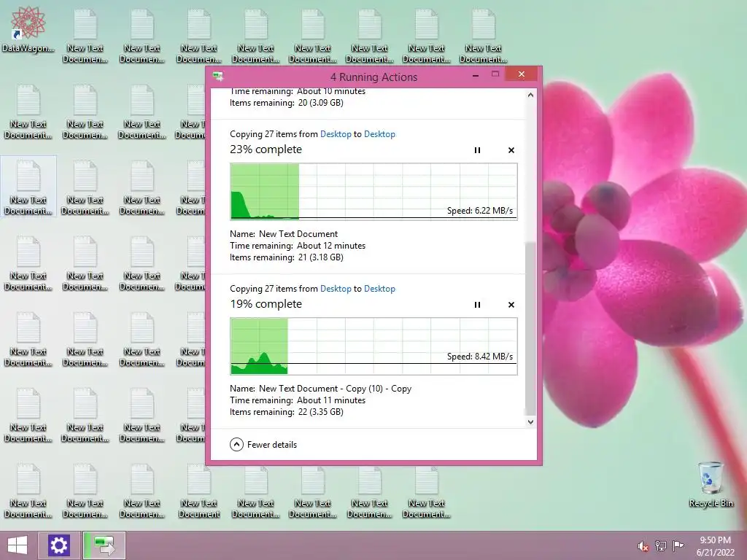
Task: Click 'Time remaining: About 11 minutes' text
Action: 298,400
